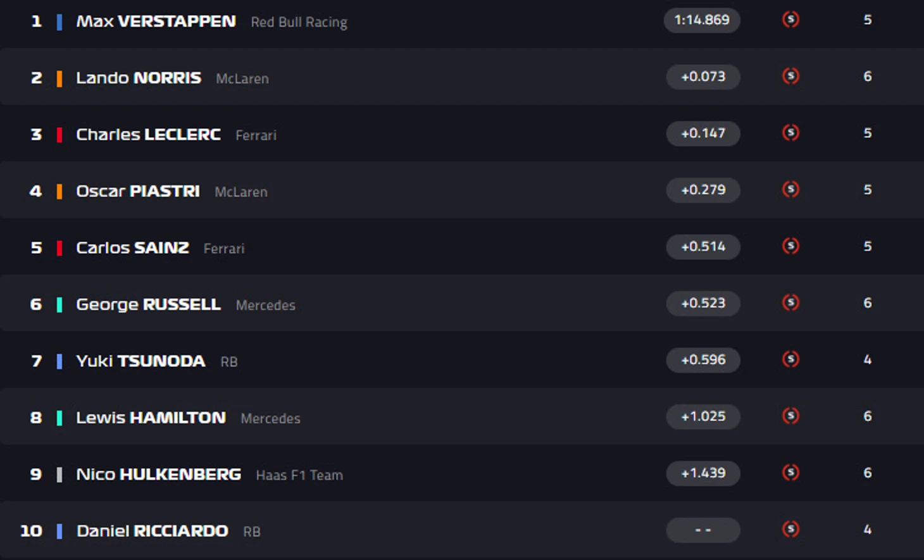
Task: Click soft tyre icon in Leclerc's row
Action: [790, 133]
